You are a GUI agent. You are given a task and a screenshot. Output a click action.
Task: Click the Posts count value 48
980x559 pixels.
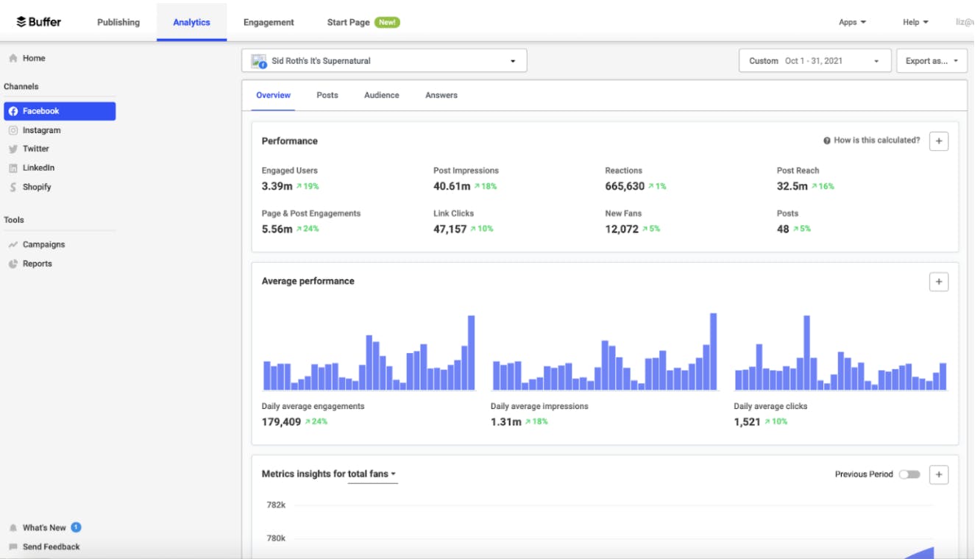coord(783,229)
